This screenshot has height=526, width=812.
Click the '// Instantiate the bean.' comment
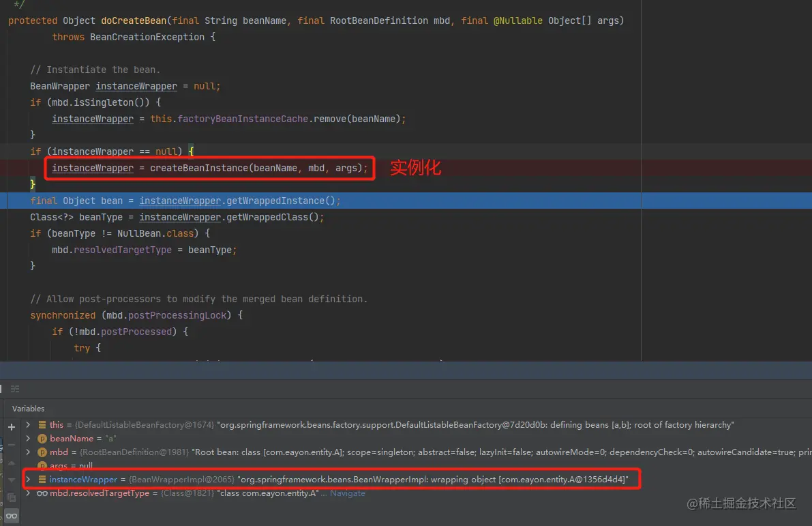95,70
